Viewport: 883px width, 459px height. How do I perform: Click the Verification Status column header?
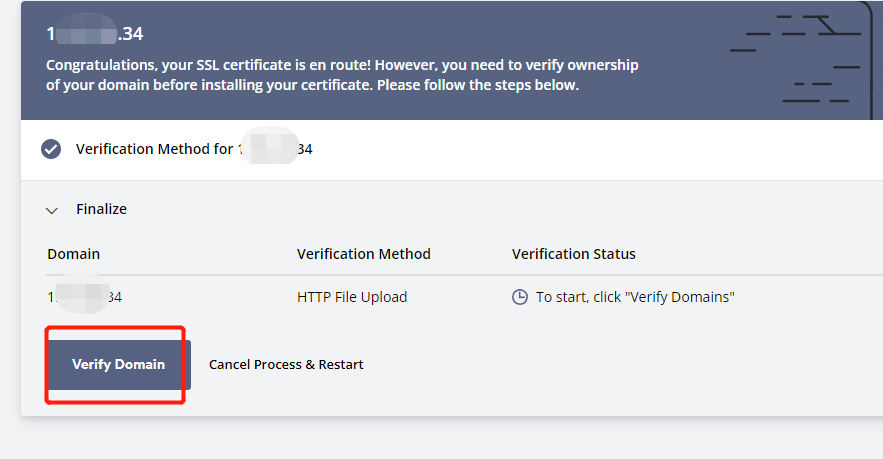tap(573, 254)
